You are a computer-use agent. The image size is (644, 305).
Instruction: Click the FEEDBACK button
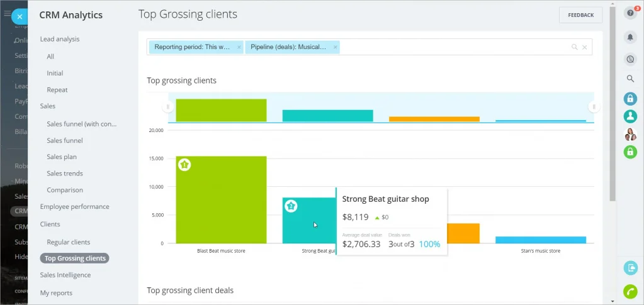(x=580, y=15)
